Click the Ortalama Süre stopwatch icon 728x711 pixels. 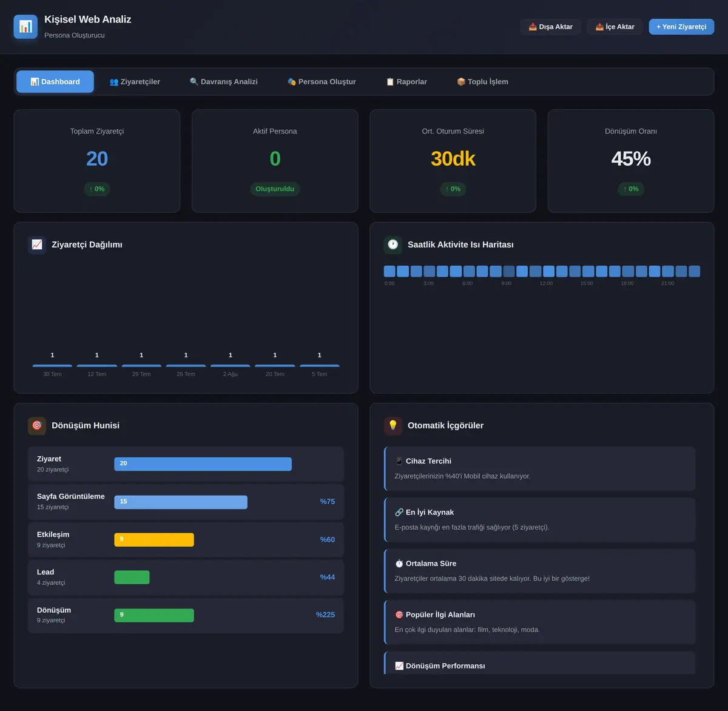399,564
